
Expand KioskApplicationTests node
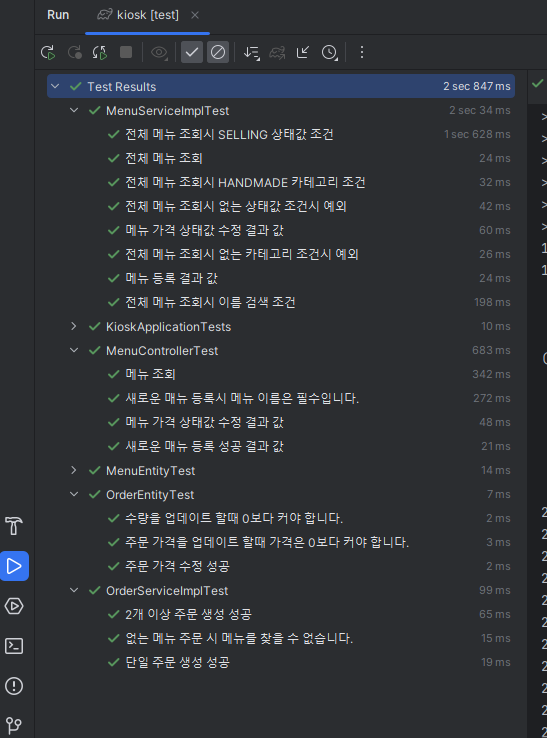pos(74,326)
